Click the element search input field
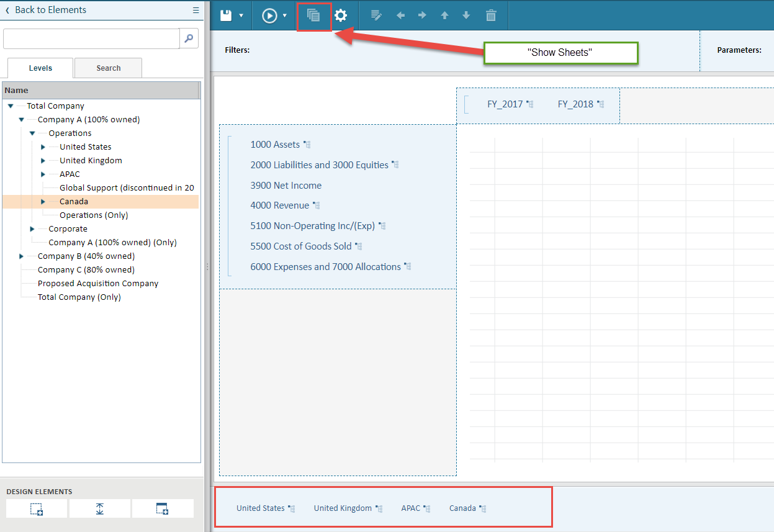 (91, 38)
